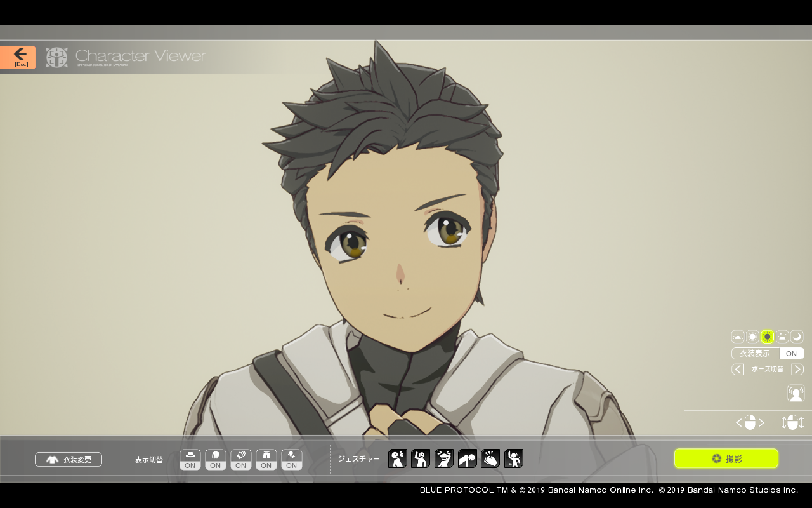Switch to previous pose with left arrow

pyautogui.click(x=738, y=370)
